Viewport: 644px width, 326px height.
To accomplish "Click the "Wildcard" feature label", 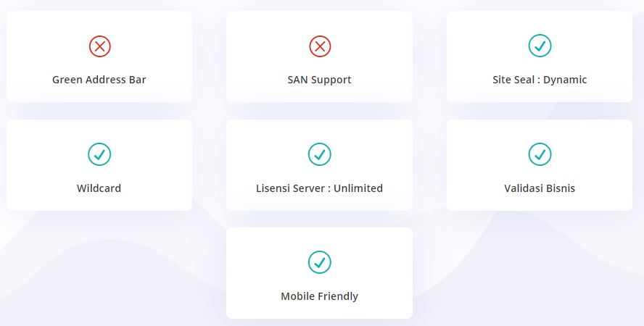I will point(99,188).
